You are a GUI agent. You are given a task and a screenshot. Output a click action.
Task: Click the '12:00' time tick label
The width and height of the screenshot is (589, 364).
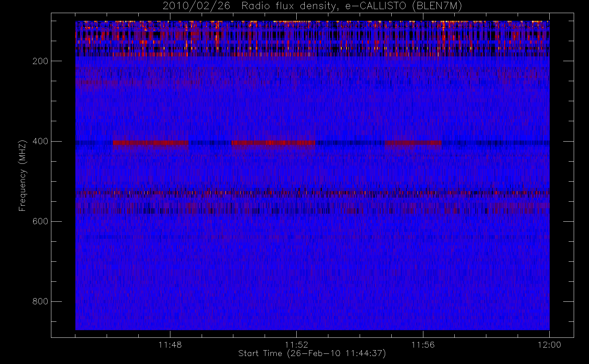(x=549, y=345)
